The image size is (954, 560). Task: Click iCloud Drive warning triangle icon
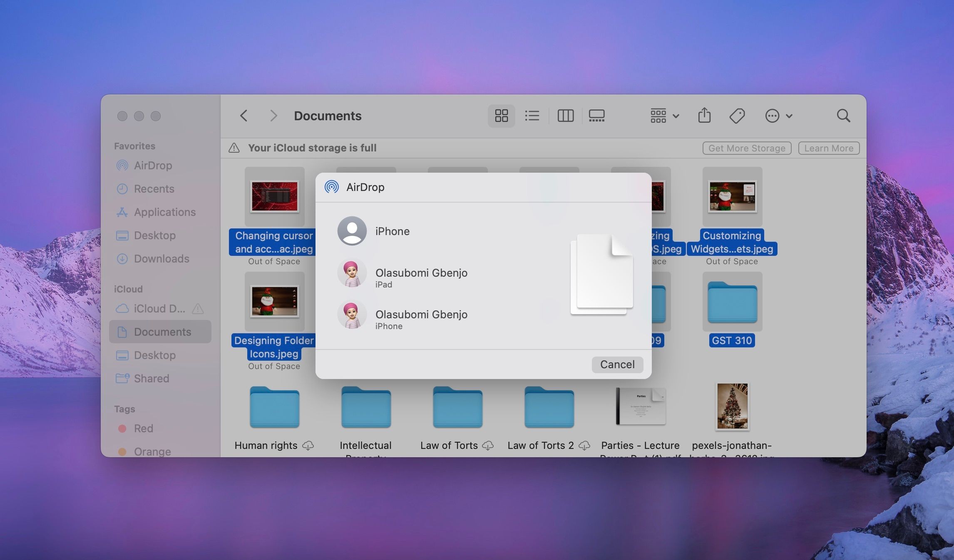coord(198,309)
